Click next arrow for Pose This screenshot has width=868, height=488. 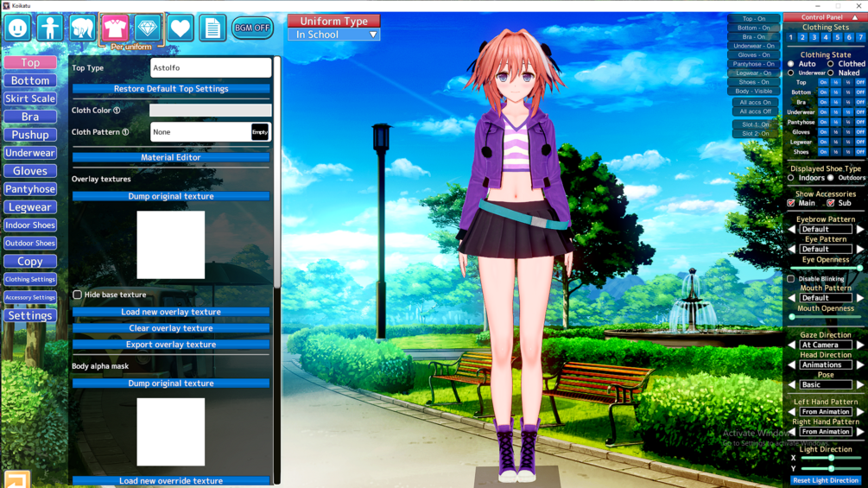click(860, 384)
